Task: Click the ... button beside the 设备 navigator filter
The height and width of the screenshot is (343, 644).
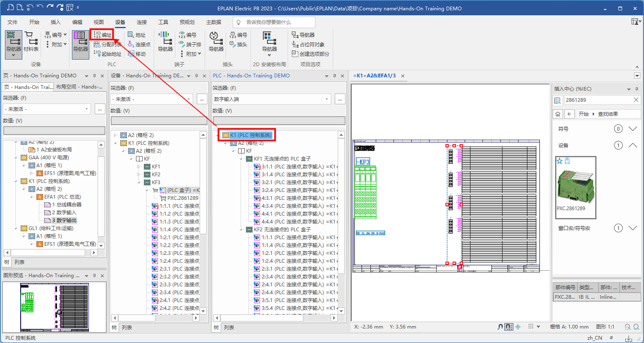Action: [202, 99]
